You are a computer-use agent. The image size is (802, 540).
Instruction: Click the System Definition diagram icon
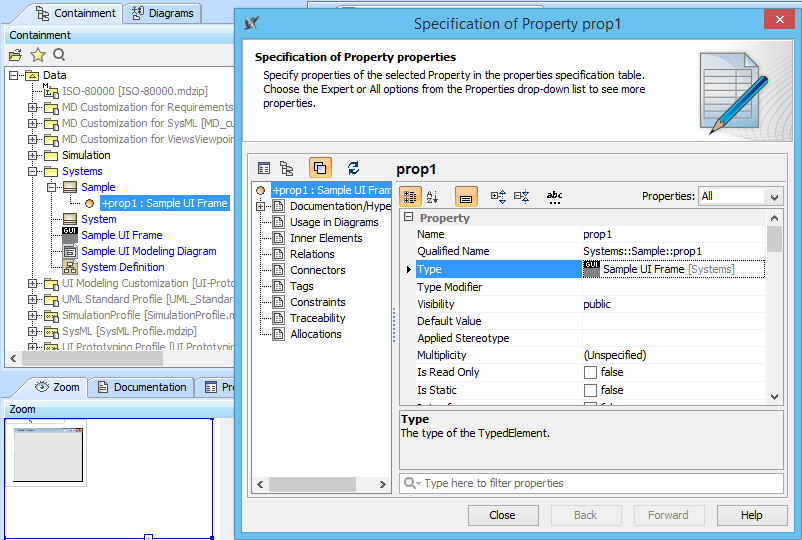click(x=70, y=267)
